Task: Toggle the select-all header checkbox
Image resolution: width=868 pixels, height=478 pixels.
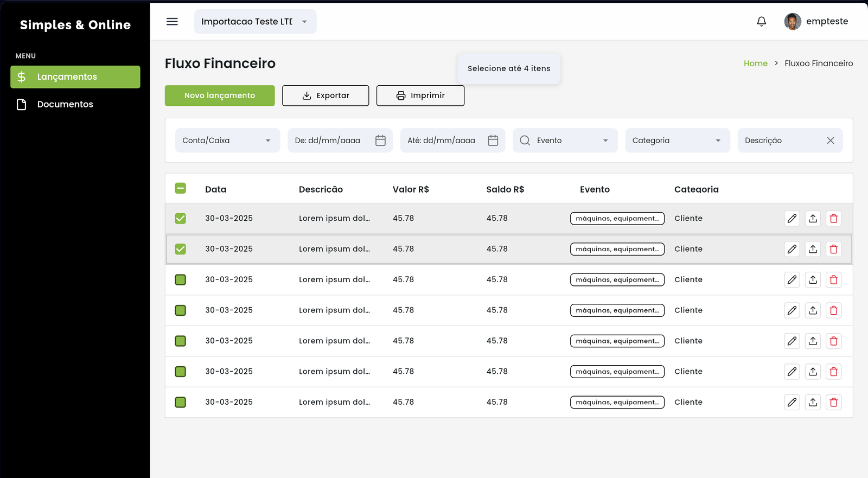Action: (x=181, y=188)
